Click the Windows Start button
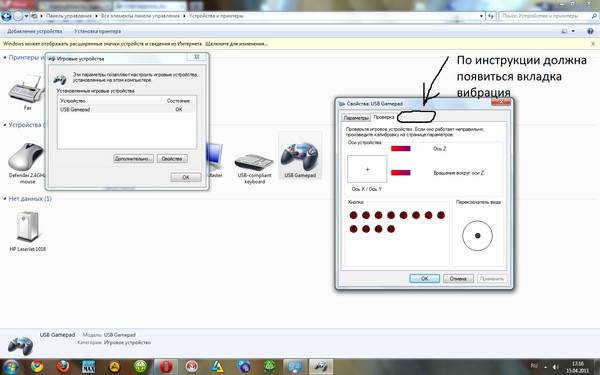Screen dimensions: 600x375 pos(11,367)
